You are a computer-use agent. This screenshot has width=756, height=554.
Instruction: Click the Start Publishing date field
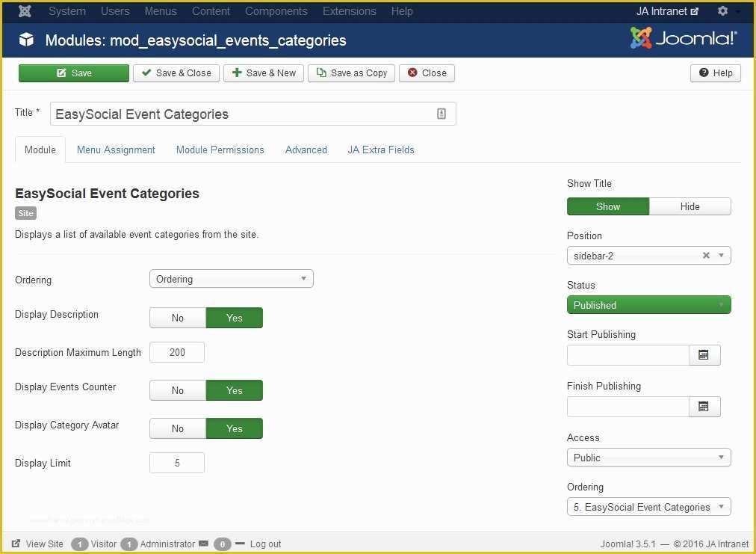628,355
